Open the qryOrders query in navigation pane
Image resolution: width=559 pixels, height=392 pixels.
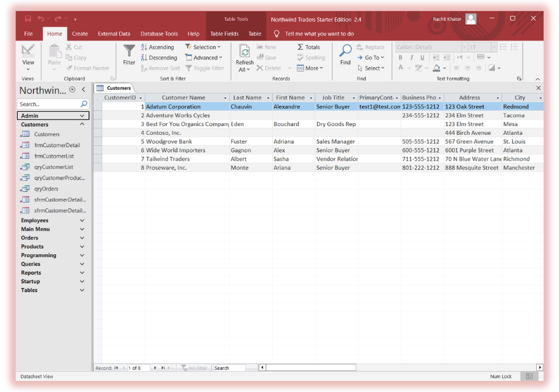pos(46,189)
